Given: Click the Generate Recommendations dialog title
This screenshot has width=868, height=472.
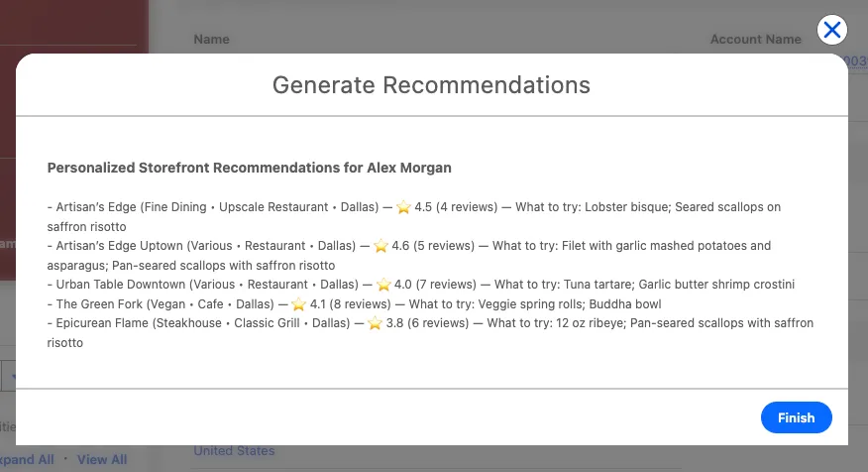Looking at the screenshot, I should [431, 84].
